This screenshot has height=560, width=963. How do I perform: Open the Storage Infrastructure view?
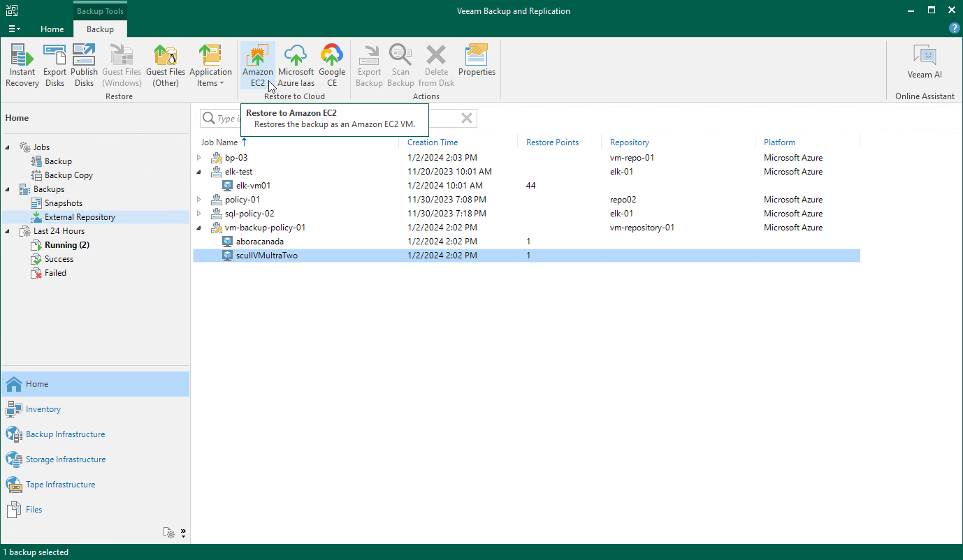click(x=95, y=459)
